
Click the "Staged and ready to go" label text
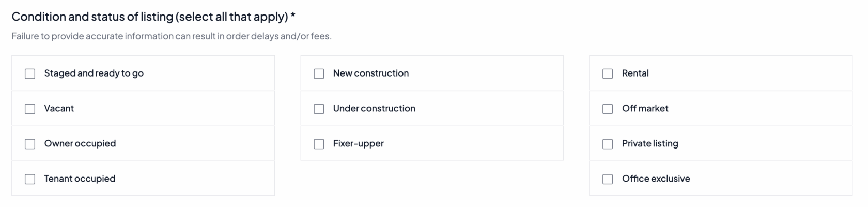tap(94, 73)
